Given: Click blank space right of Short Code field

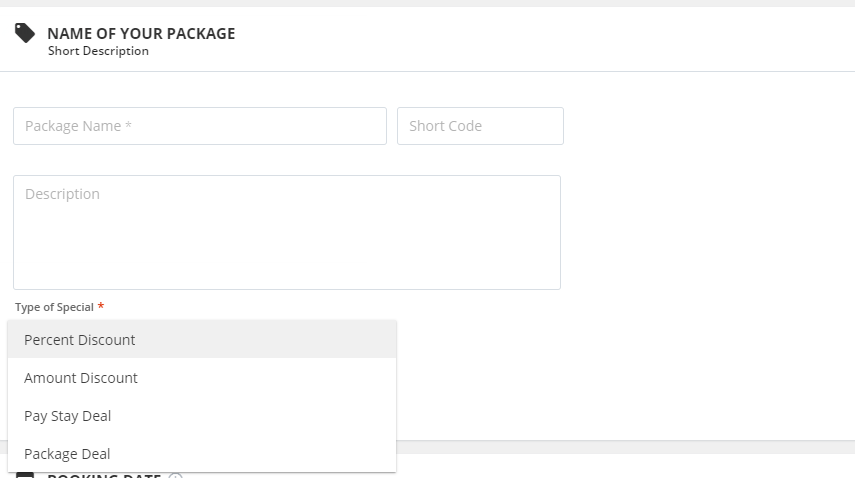Looking at the screenshot, I should [700, 126].
